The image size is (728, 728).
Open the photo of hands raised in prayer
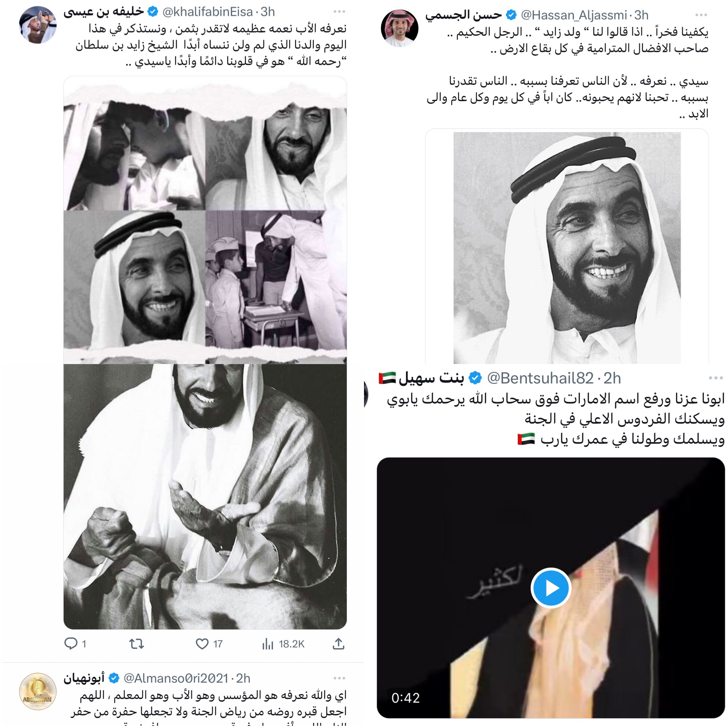[x=205, y=496]
